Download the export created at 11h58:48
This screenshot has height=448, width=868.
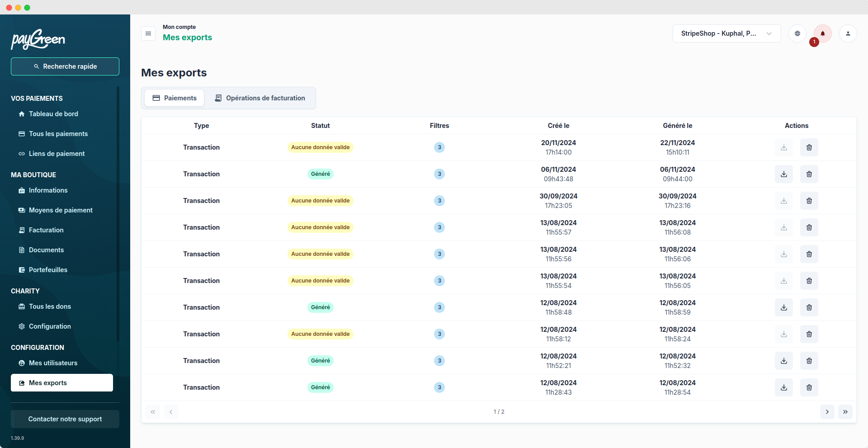tap(783, 307)
